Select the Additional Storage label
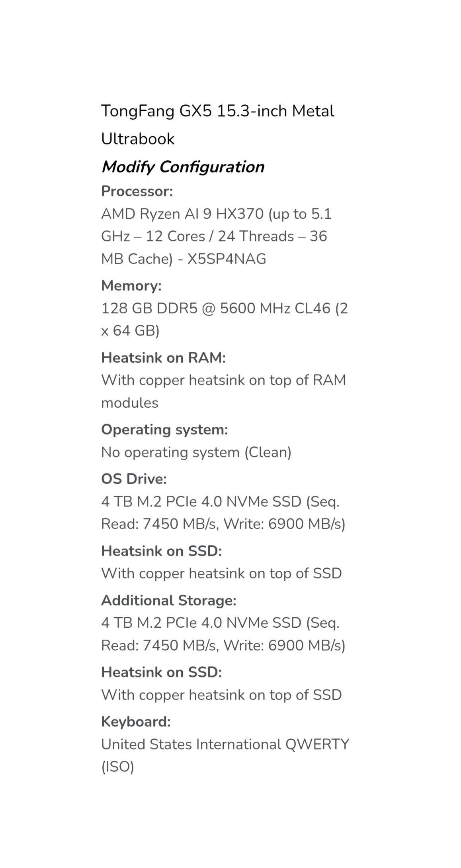 (x=169, y=601)
